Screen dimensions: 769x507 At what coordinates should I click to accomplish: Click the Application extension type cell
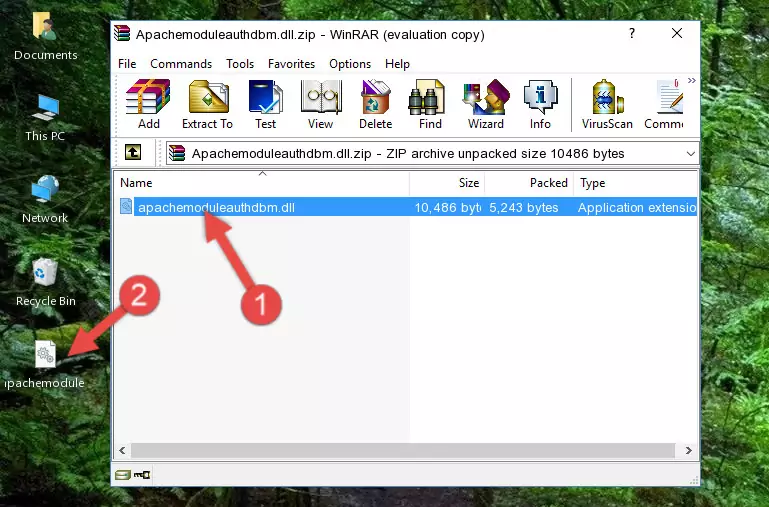click(637, 207)
